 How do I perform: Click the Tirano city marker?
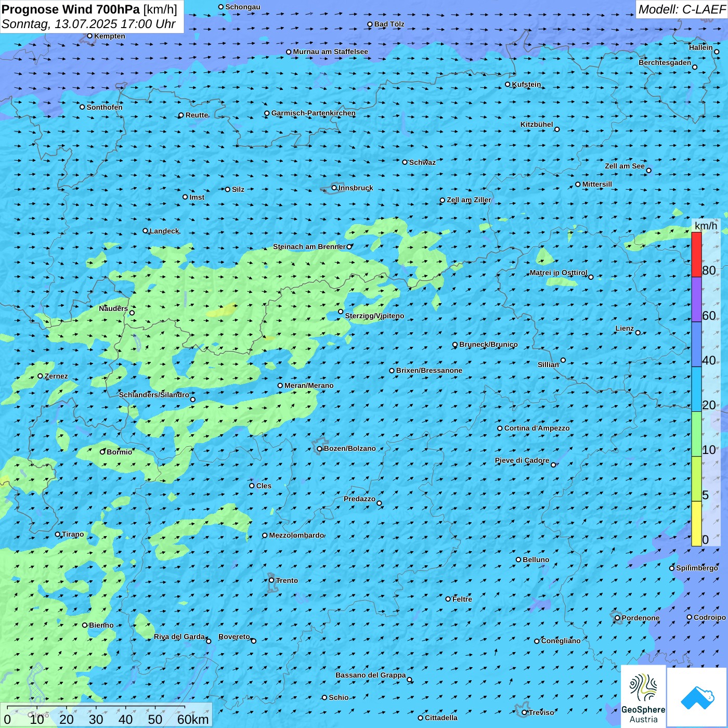[58, 534]
